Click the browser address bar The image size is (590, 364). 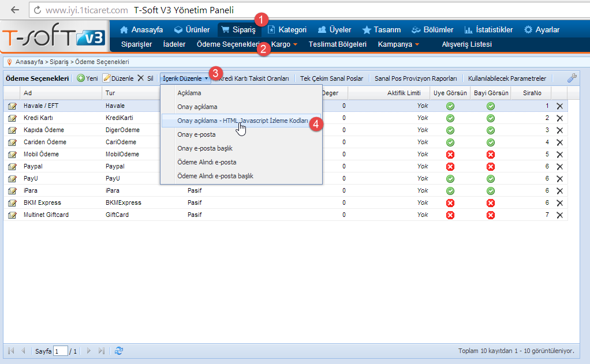[x=308, y=10]
